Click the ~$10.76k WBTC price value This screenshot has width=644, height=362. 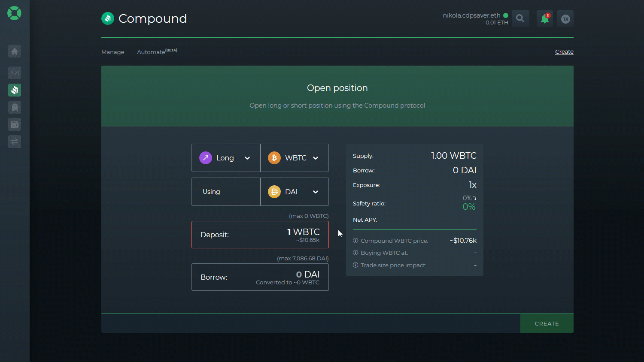463,241
